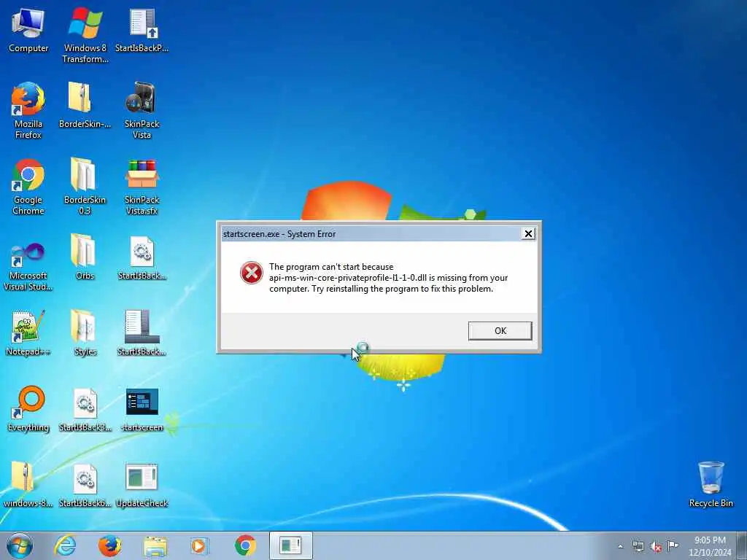Select the StartIsBack start-menu icon beside Styles
The image size is (747, 560).
click(142, 333)
